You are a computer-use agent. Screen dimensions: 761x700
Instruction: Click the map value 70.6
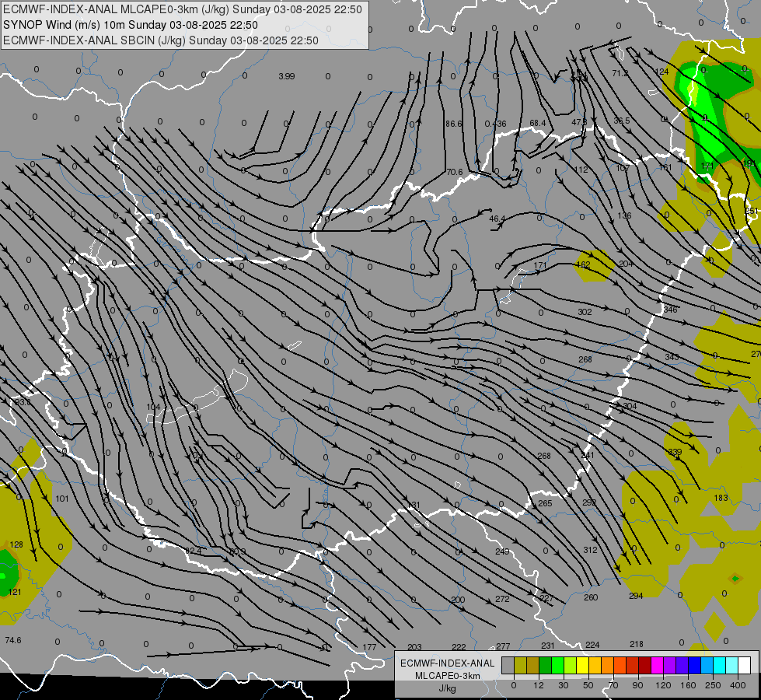pyautogui.click(x=454, y=172)
